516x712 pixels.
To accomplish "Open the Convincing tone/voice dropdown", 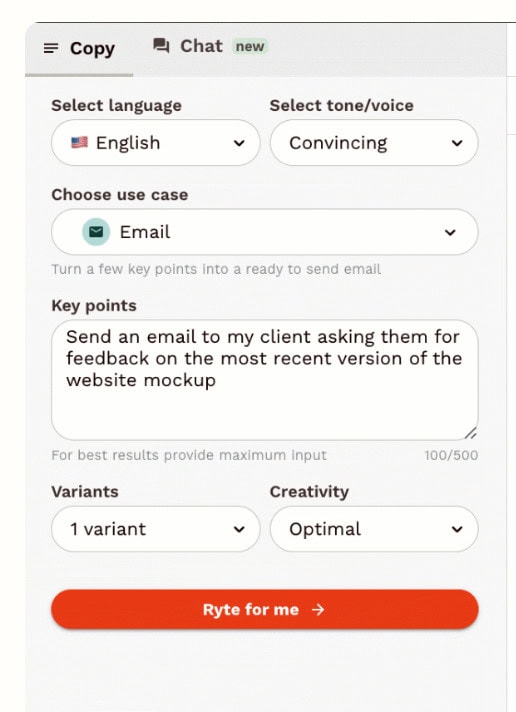I will [374, 143].
